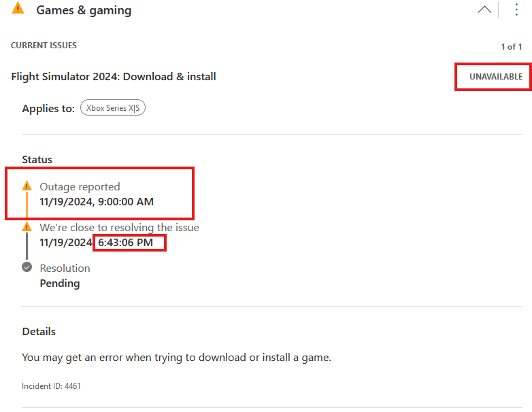
Task: Click the CURRENT ISSUES label
Action: tap(44, 46)
